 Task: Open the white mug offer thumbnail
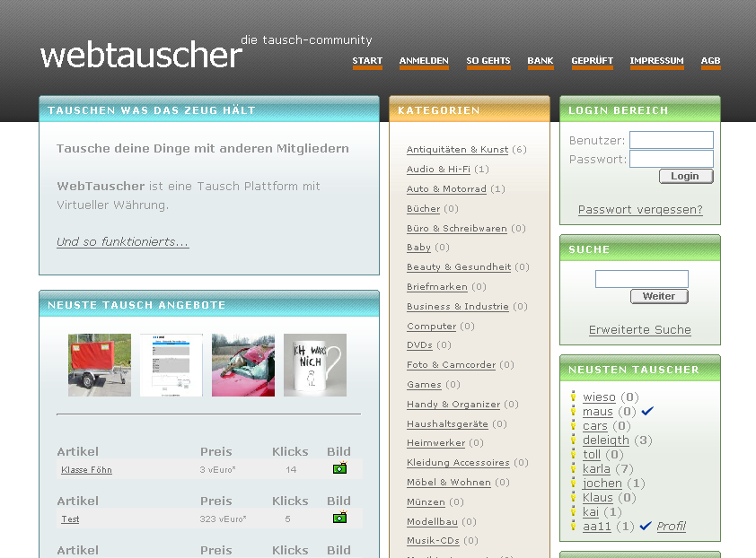[315, 365]
